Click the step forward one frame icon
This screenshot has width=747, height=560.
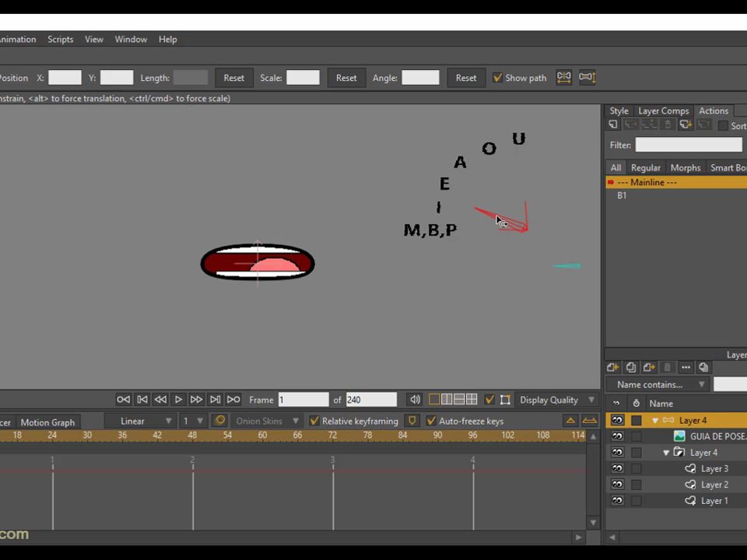196,400
